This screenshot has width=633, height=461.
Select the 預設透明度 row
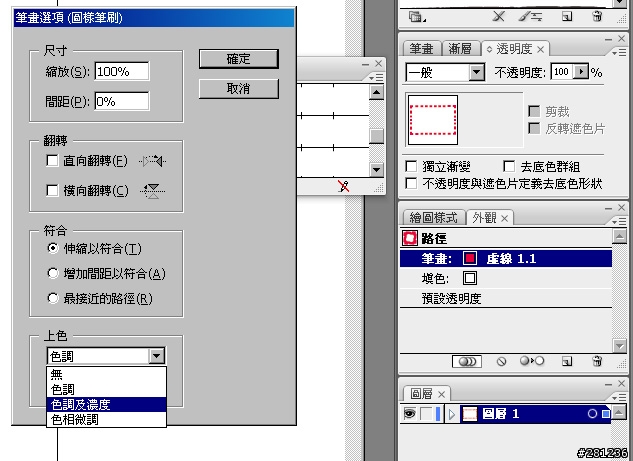(x=506, y=298)
